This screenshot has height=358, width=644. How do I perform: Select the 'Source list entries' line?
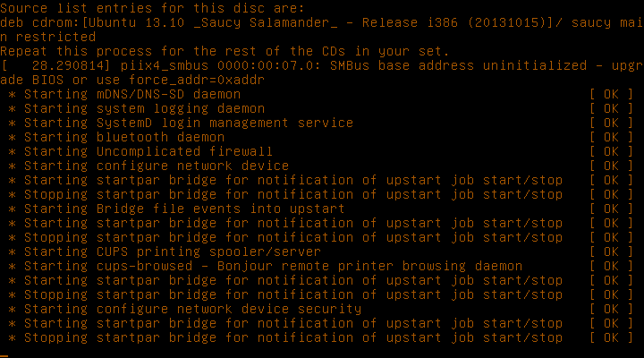pos(152,8)
